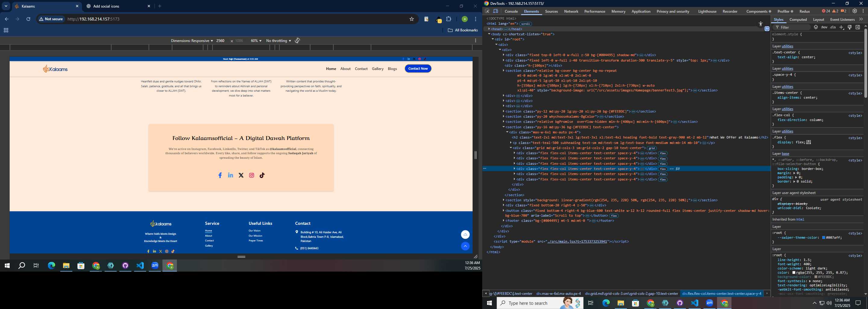Image resolution: width=868 pixels, height=309 pixels.
Task: Add a new style rule with plus icon
Action: click(x=841, y=27)
